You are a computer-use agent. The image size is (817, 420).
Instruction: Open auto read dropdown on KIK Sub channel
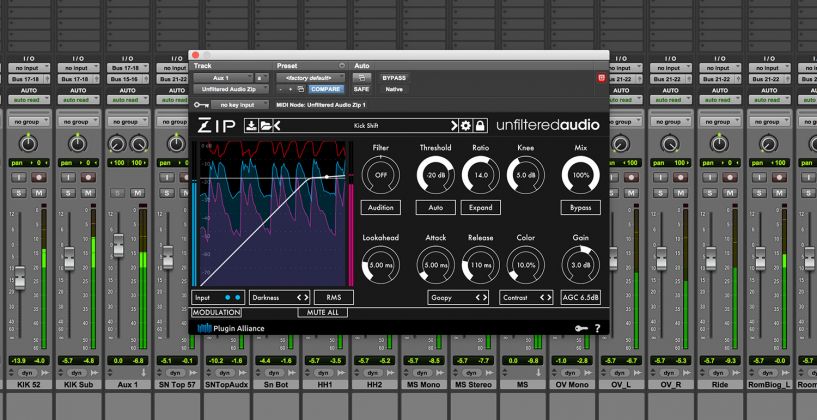coord(79,99)
